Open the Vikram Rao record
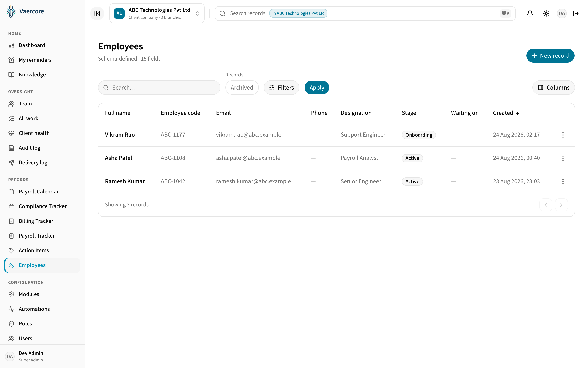Image resolution: width=588 pixels, height=368 pixels. (x=120, y=135)
